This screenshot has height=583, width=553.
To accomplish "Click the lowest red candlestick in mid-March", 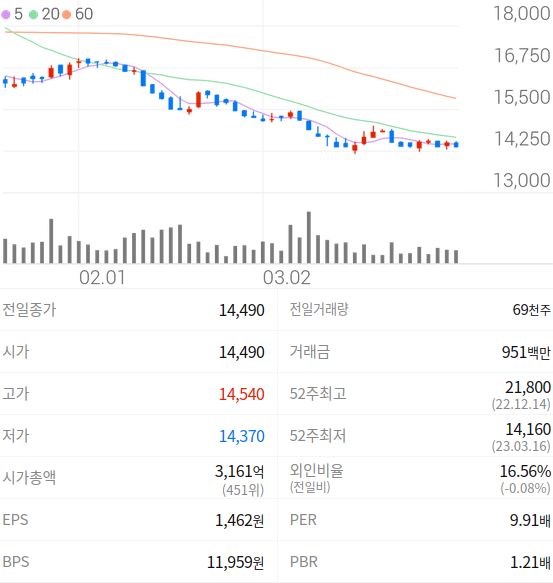I will (355, 148).
